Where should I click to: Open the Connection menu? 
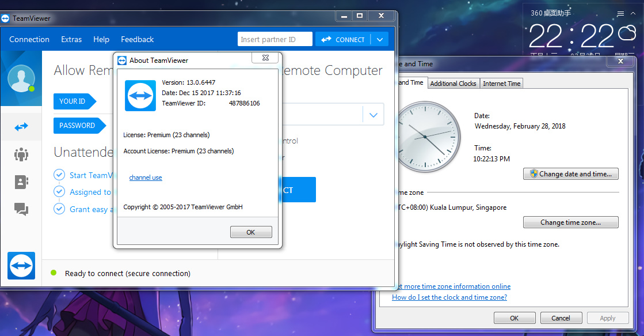29,40
